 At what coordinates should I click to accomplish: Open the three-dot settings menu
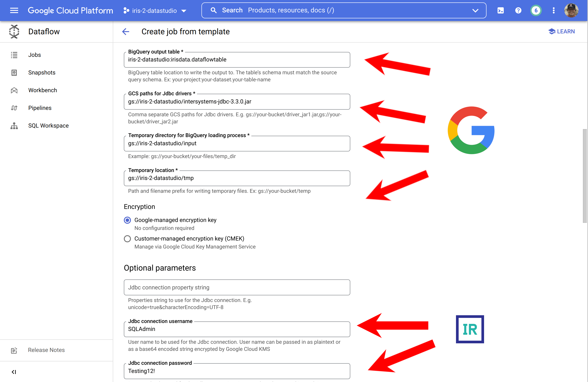pos(554,10)
